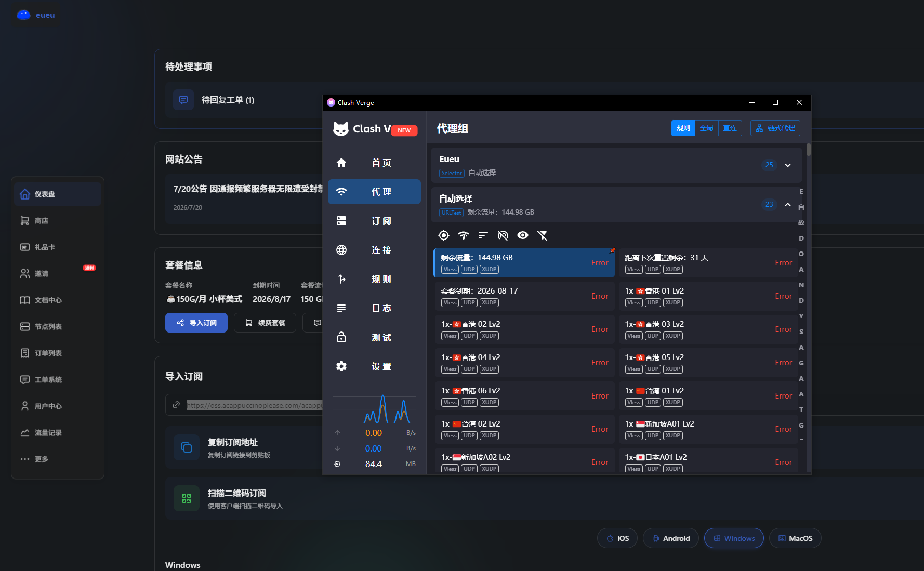Image resolution: width=924 pixels, height=571 pixels.
Task: Click the subscription URL input field
Action: [x=244, y=405]
